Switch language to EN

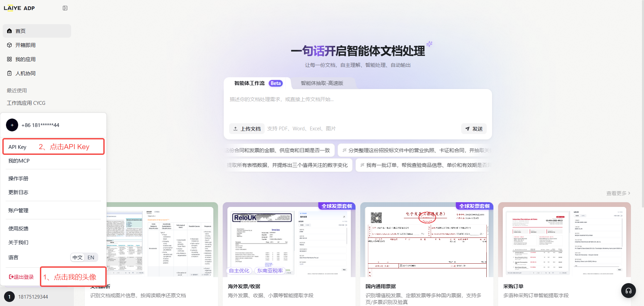(91, 257)
